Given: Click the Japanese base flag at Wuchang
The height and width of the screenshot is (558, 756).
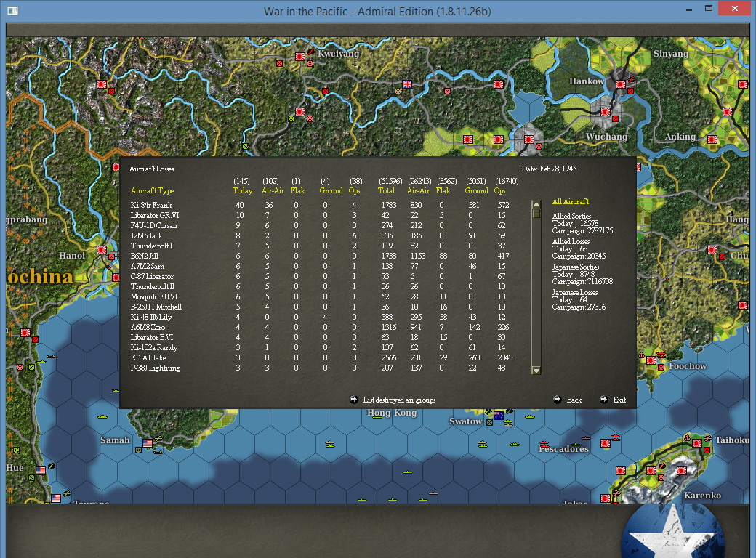Looking at the screenshot, I should [x=606, y=112].
